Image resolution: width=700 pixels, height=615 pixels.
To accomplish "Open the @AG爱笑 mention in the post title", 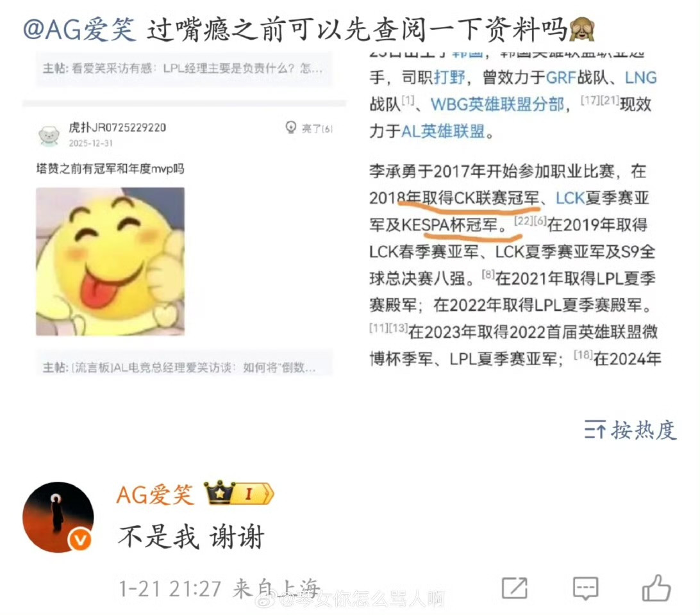I will pos(79,30).
